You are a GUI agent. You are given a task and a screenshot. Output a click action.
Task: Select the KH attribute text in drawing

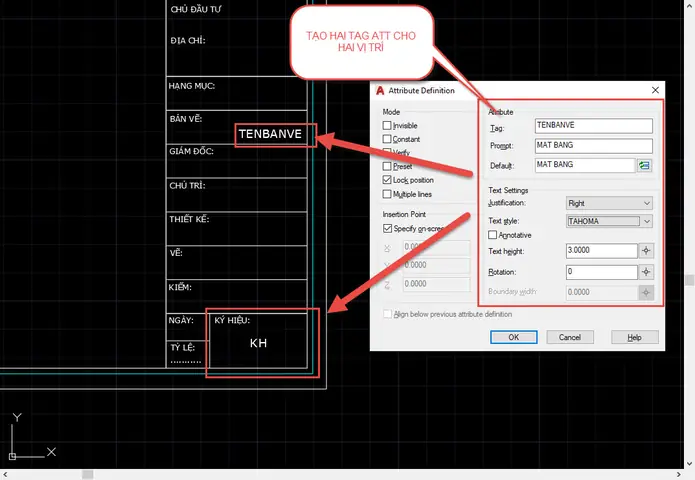click(258, 343)
